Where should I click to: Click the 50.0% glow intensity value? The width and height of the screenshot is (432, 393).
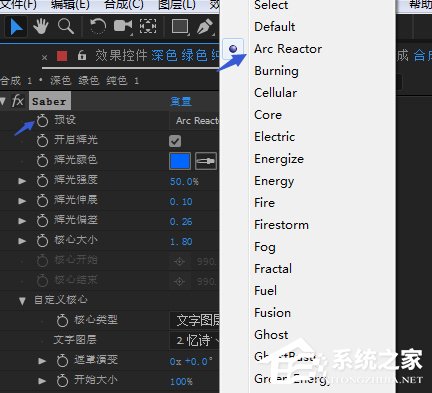184,182
